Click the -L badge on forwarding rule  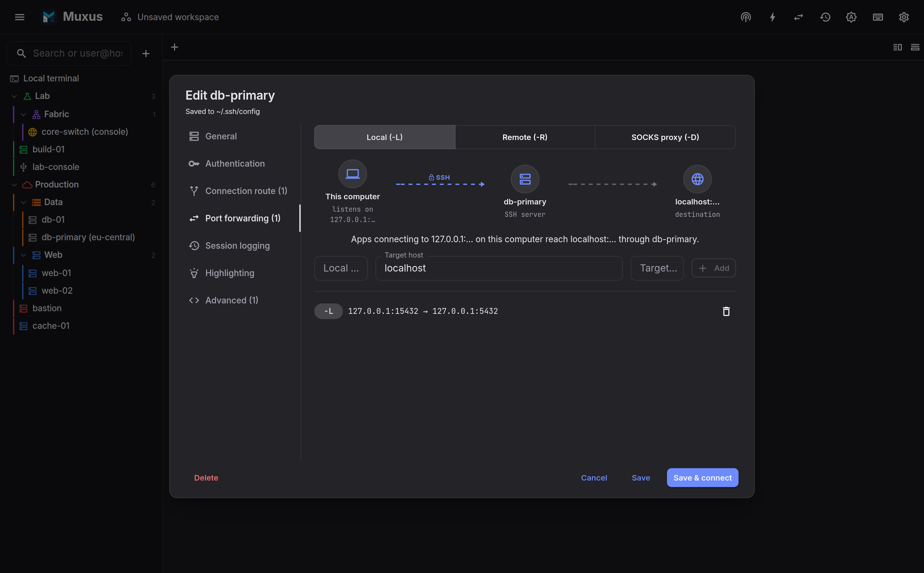(328, 311)
